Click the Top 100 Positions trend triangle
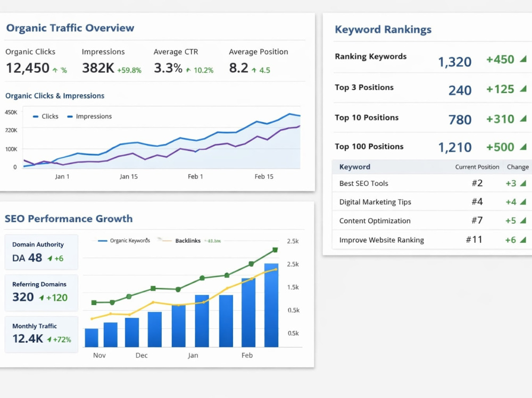Screen dimensions: 532x398 pos(523,147)
